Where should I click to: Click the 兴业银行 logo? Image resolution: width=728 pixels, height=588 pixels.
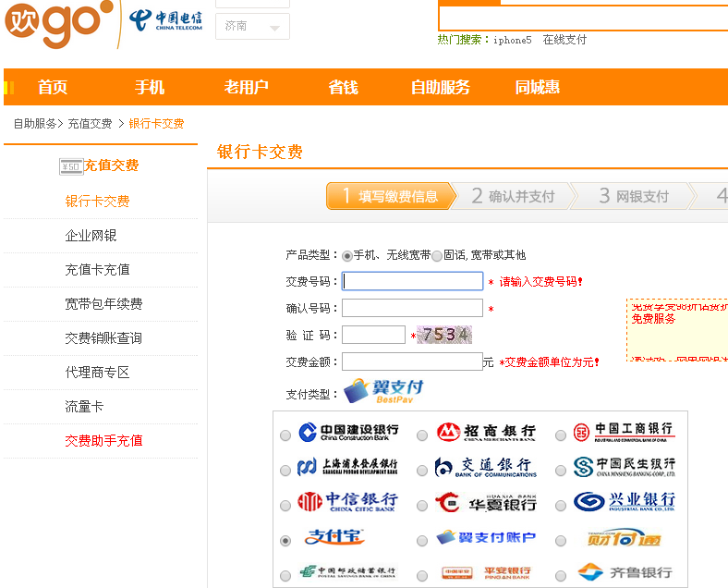tap(624, 502)
